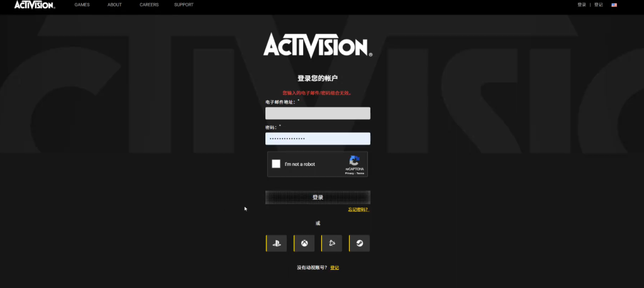Image resolution: width=644 pixels, height=288 pixels.
Task: Sign in with Battle.net account icon
Action: click(x=332, y=243)
